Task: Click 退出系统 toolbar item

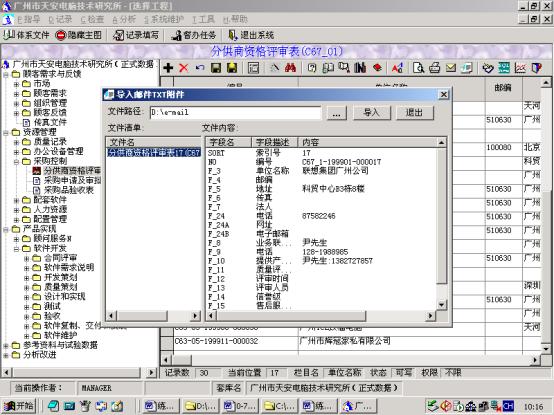Action: (x=251, y=35)
